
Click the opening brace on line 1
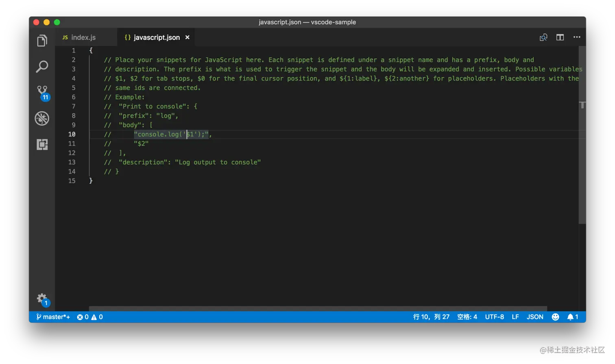[x=91, y=50]
